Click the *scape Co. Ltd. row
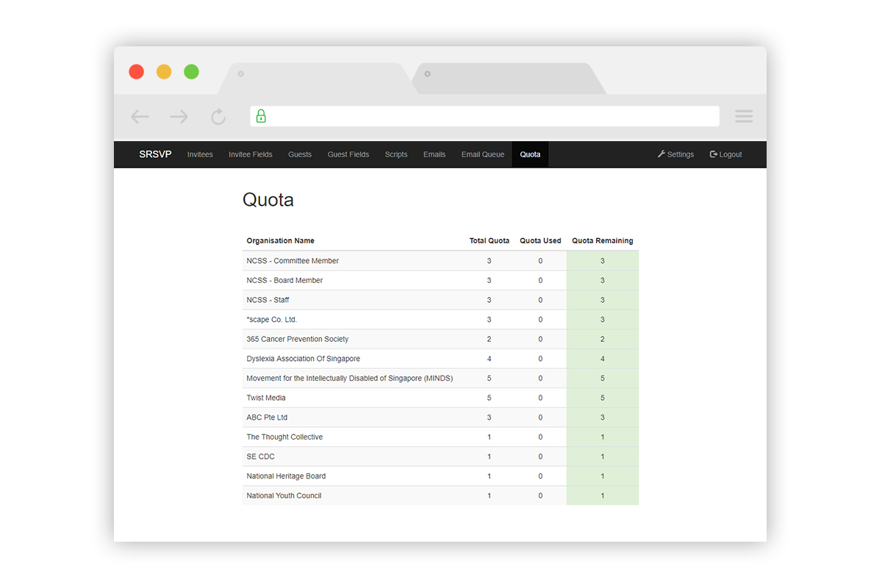 click(x=440, y=320)
